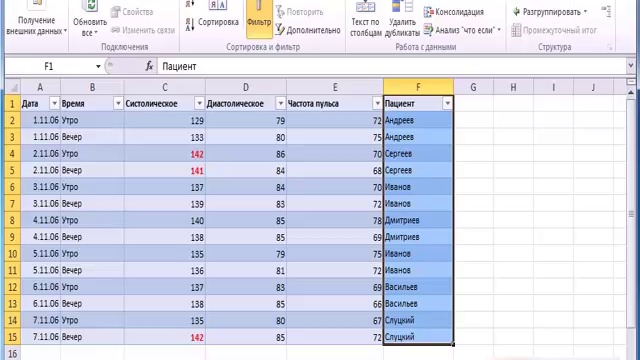This screenshot has width=640, height=360.
Task: Open Консолидация
Action: click(454, 12)
